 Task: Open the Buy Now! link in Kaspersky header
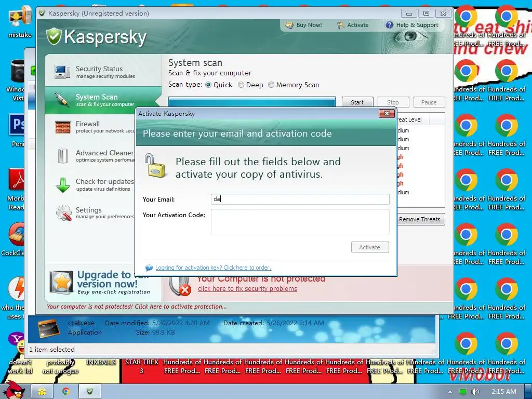pos(303,25)
